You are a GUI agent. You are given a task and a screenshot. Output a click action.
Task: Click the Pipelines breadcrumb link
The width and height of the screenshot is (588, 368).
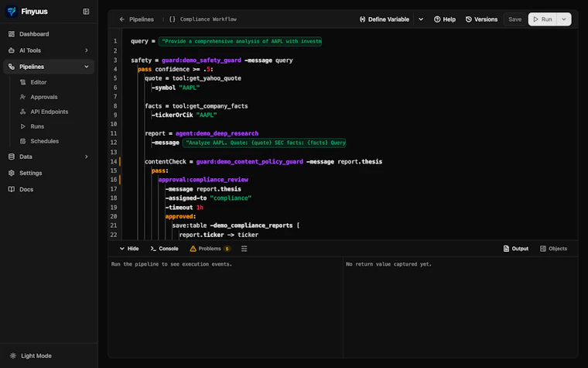point(142,19)
